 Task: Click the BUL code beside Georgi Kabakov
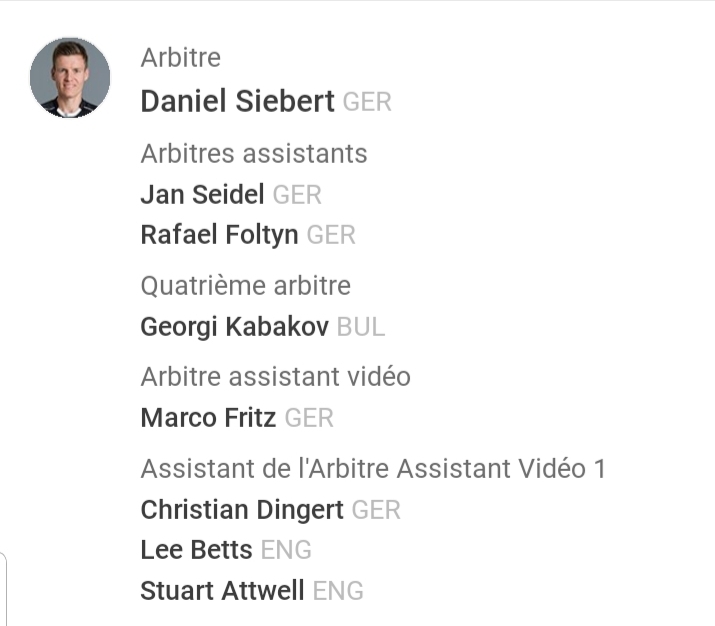point(361,328)
